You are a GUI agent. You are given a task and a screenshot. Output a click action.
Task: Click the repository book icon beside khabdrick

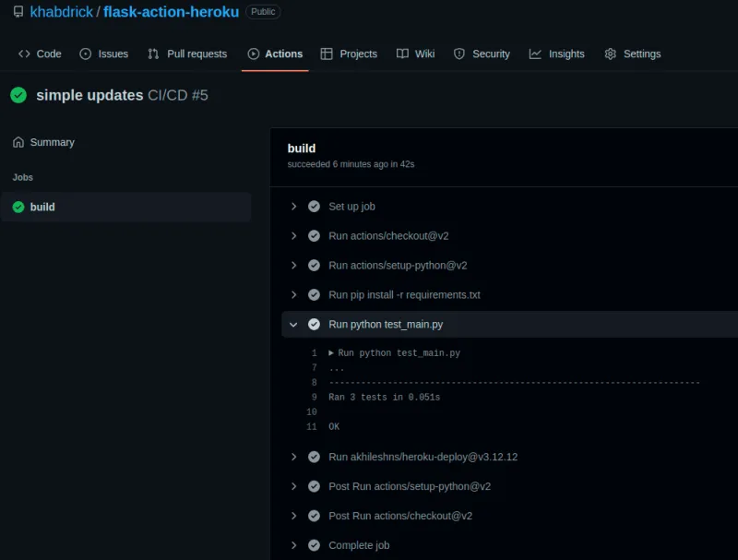18,12
